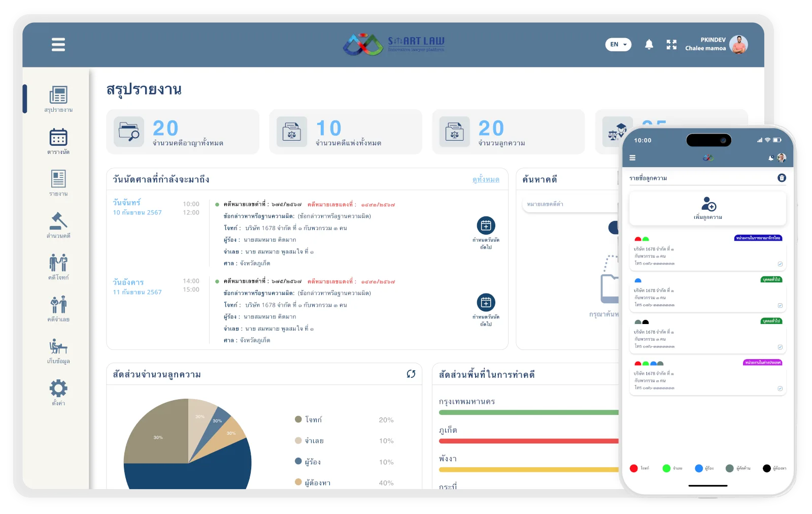
Task: Open the hamburger menu in header
Action: [58, 45]
